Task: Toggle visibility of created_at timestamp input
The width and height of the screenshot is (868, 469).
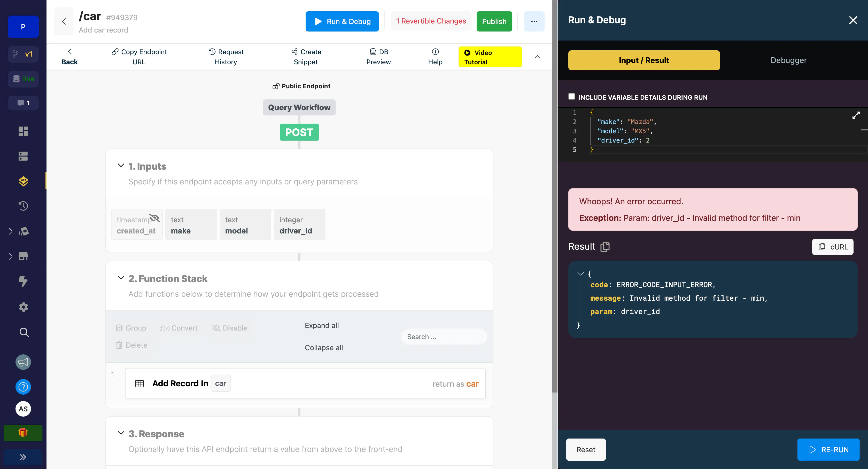Action: point(154,218)
